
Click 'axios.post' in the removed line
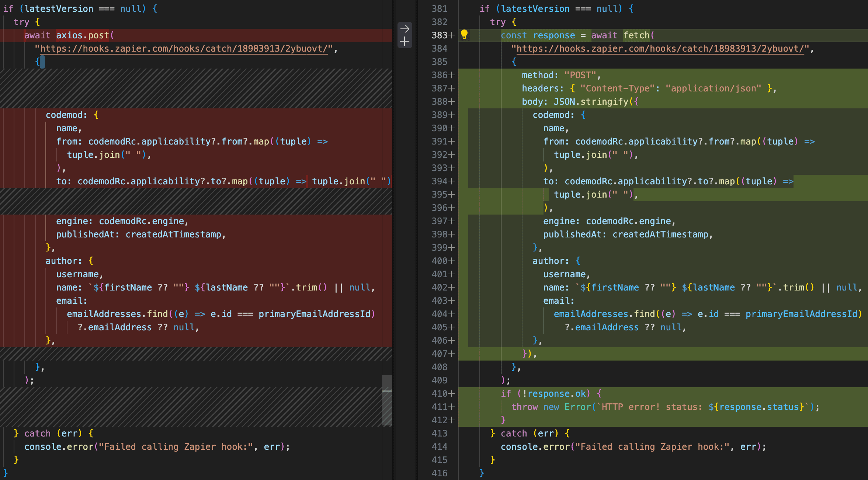[83, 35]
